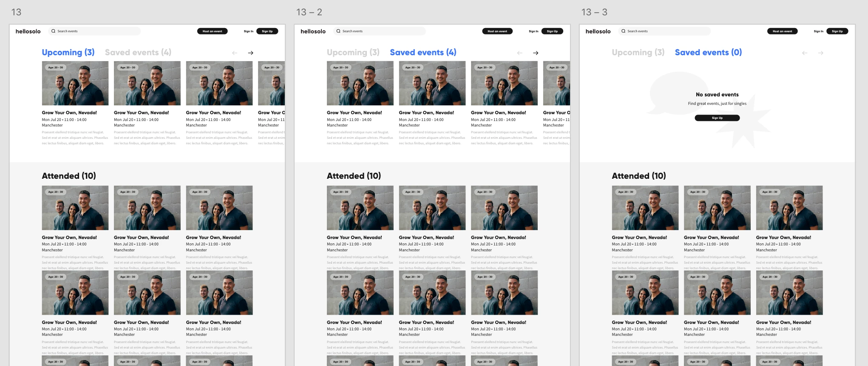Click the Attended (10) heading in frame 13
This screenshot has width=868, height=366.
(x=69, y=176)
